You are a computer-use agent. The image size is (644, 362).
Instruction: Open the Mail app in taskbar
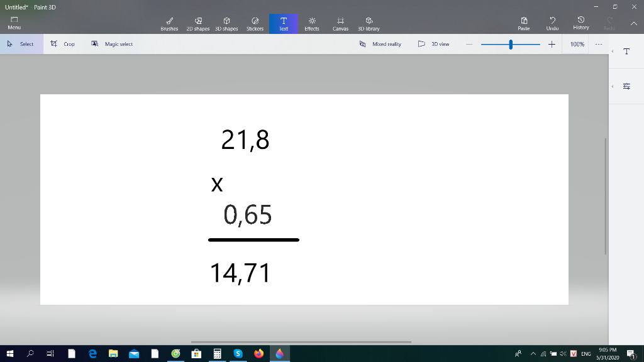[x=134, y=353]
